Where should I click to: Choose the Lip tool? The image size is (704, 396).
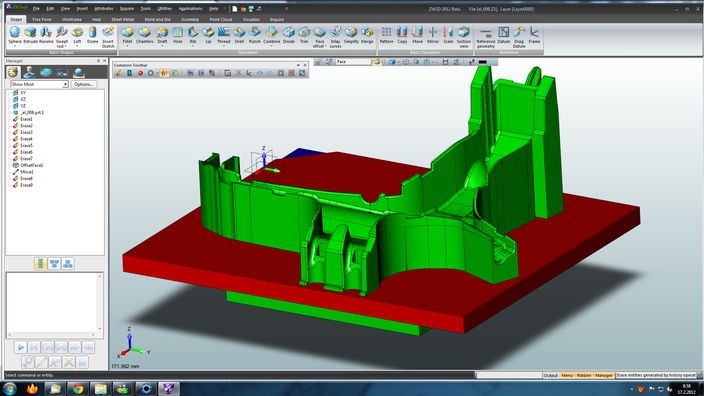coord(208,35)
